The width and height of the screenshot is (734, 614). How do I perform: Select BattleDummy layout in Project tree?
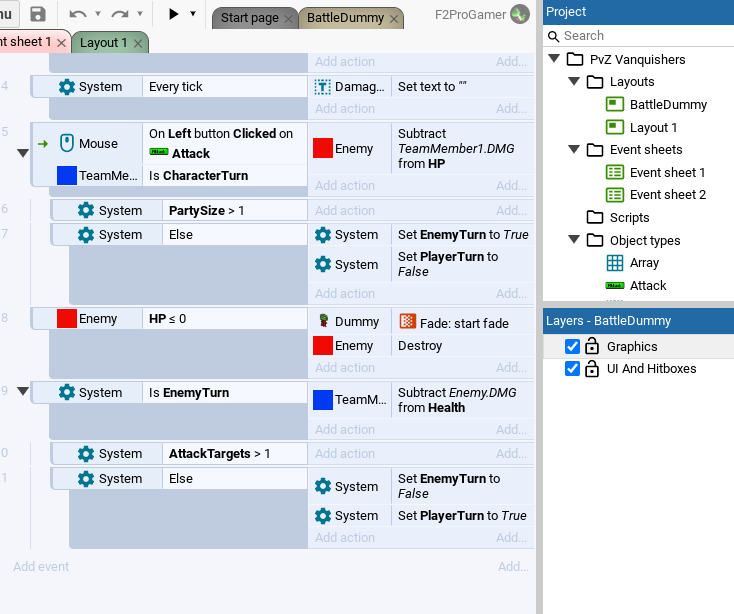(x=668, y=104)
